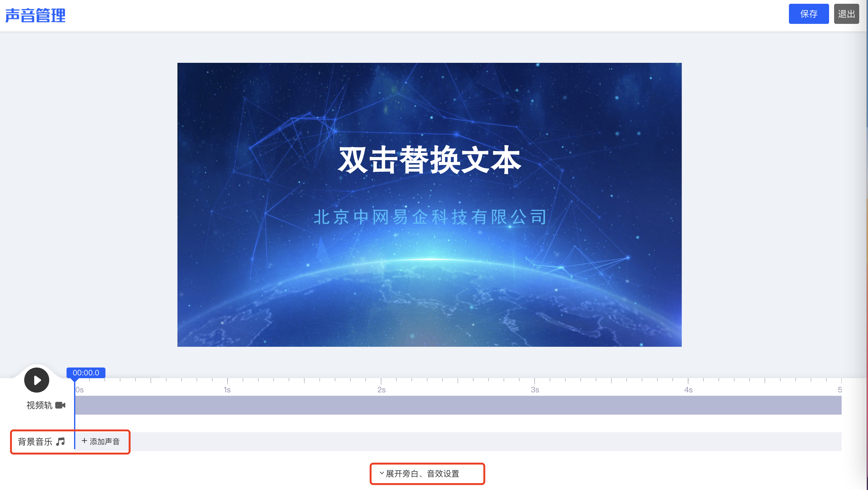Click the background music note icon
This screenshot has width=868, height=490.
pos(61,441)
